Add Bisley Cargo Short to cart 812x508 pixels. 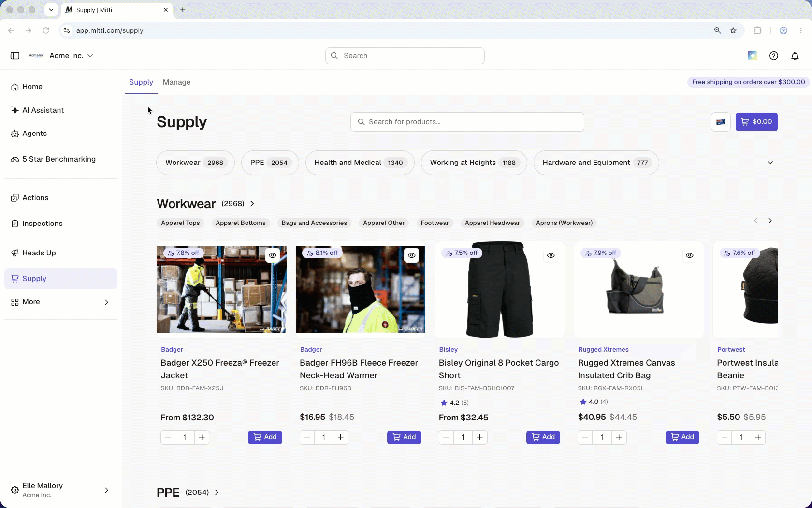[543, 437]
